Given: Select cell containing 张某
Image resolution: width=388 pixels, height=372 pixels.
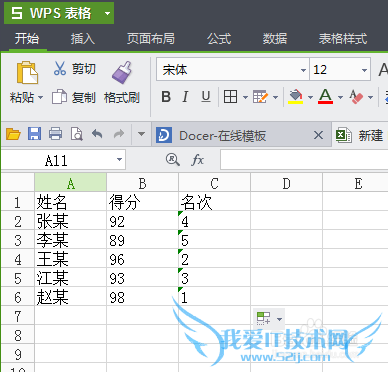Looking at the screenshot, I should (x=70, y=221).
